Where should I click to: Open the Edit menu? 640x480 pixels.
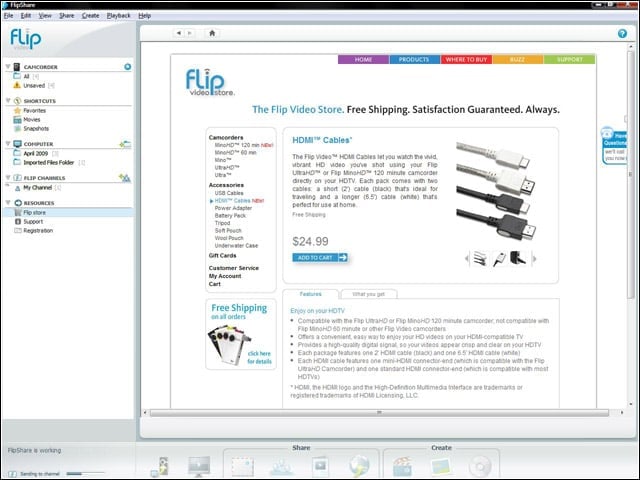coord(26,16)
